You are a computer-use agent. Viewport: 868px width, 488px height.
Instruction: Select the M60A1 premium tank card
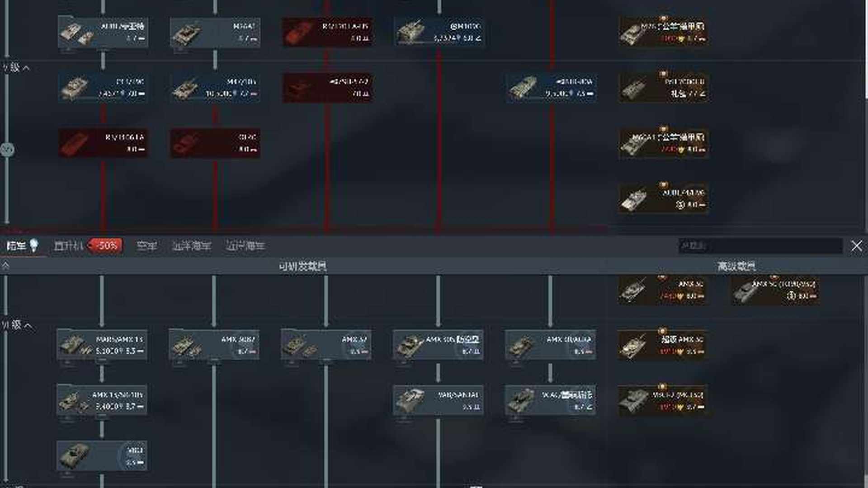(663, 143)
